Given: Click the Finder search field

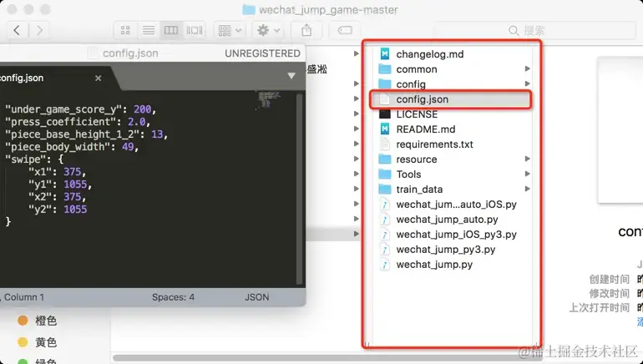Looking at the screenshot, I should click(x=533, y=30).
